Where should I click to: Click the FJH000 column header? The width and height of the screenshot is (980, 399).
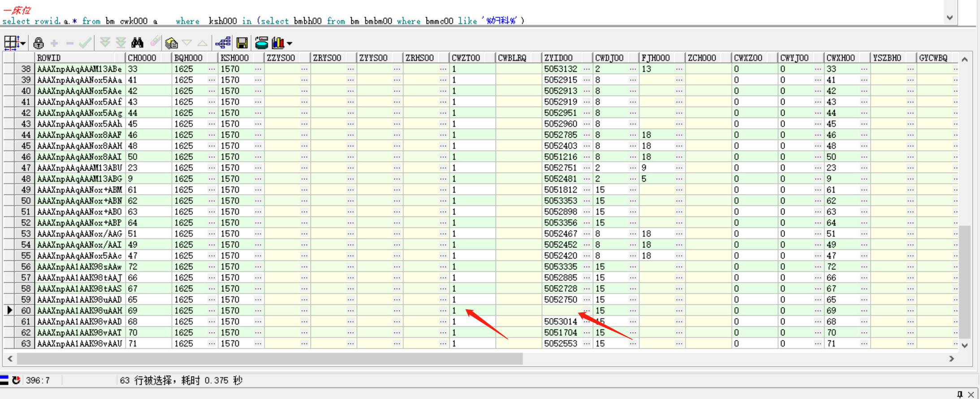[x=662, y=58]
